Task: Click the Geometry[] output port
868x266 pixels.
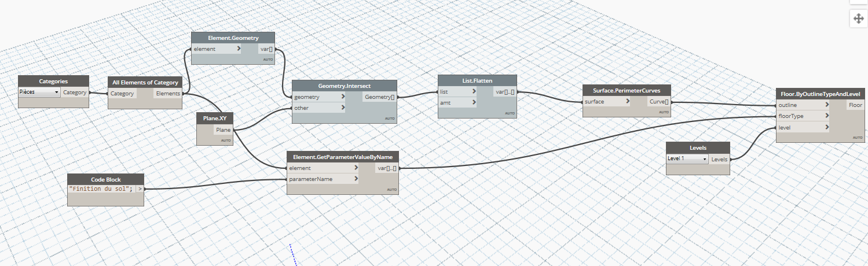Action: coord(379,97)
